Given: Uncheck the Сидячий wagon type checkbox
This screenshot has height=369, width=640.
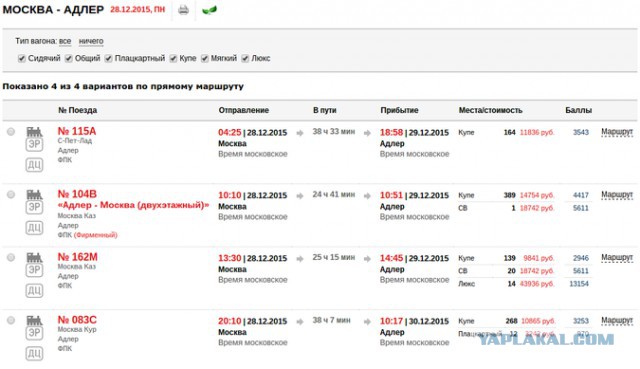Looking at the screenshot, I should [22, 58].
